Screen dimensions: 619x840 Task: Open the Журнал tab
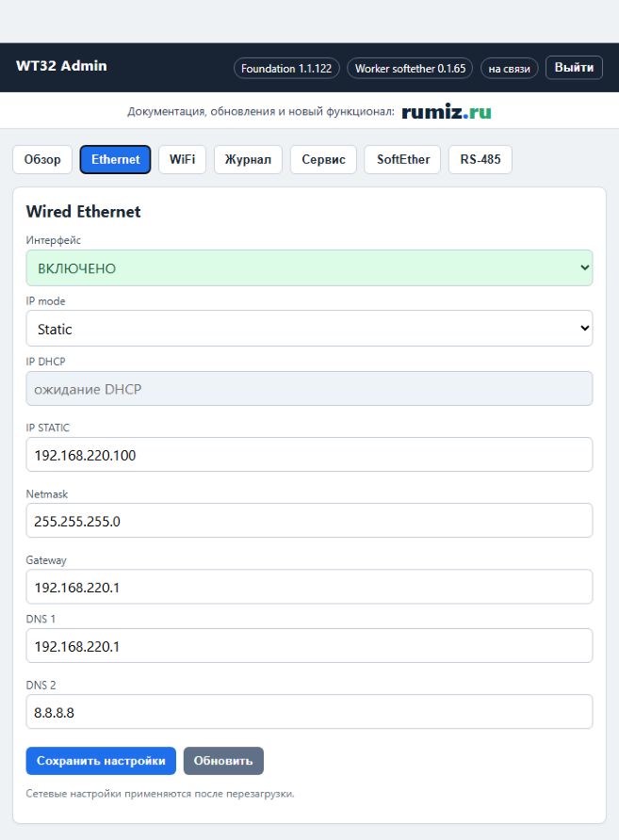click(x=248, y=160)
